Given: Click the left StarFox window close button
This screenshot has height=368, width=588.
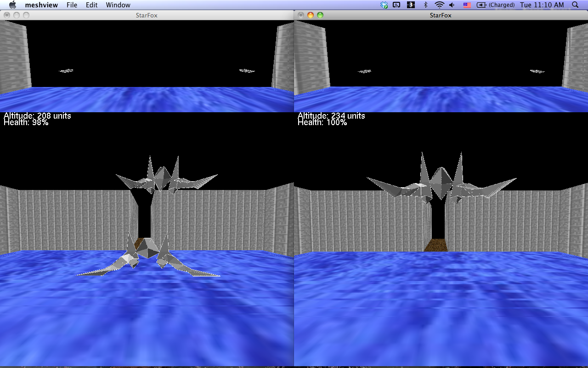Looking at the screenshot, I should (x=7, y=15).
